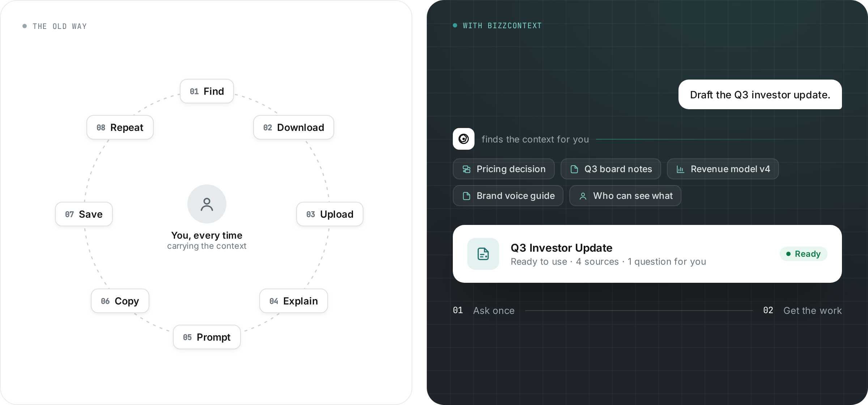
Task: Open the Pricing decision source chip
Action: (x=504, y=169)
